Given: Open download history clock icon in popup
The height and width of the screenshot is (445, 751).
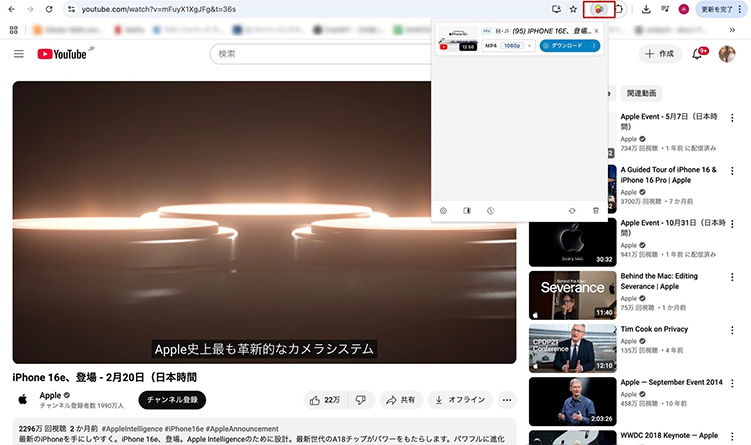Looking at the screenshot, I should click(x=490, y=211).
